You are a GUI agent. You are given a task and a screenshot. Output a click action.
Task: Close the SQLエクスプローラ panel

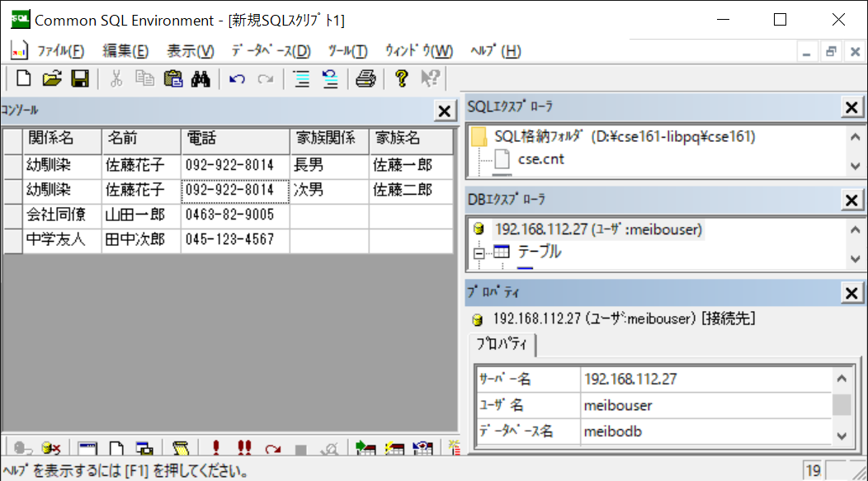click(851, 106)
